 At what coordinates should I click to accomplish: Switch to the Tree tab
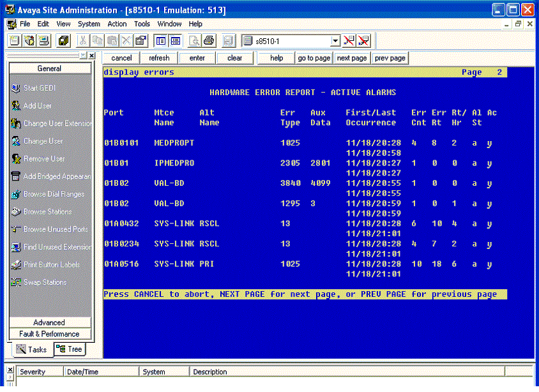[70, 349]
